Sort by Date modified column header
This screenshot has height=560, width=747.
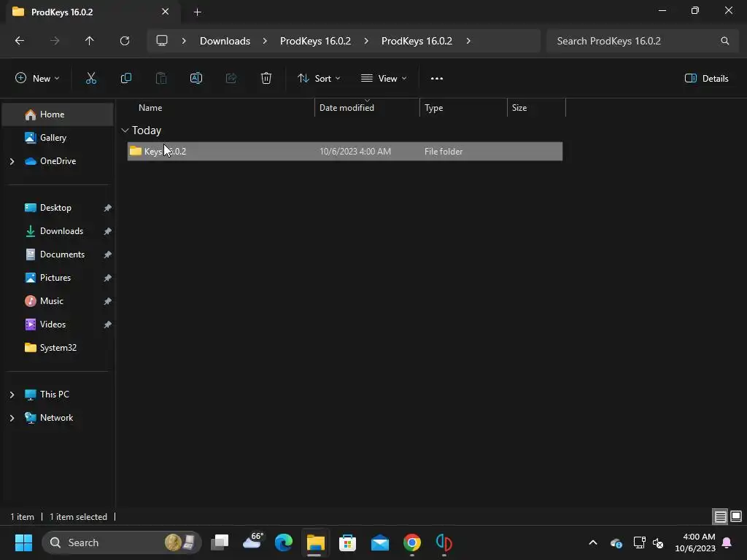pyautogui.click(x=347, y=108)
